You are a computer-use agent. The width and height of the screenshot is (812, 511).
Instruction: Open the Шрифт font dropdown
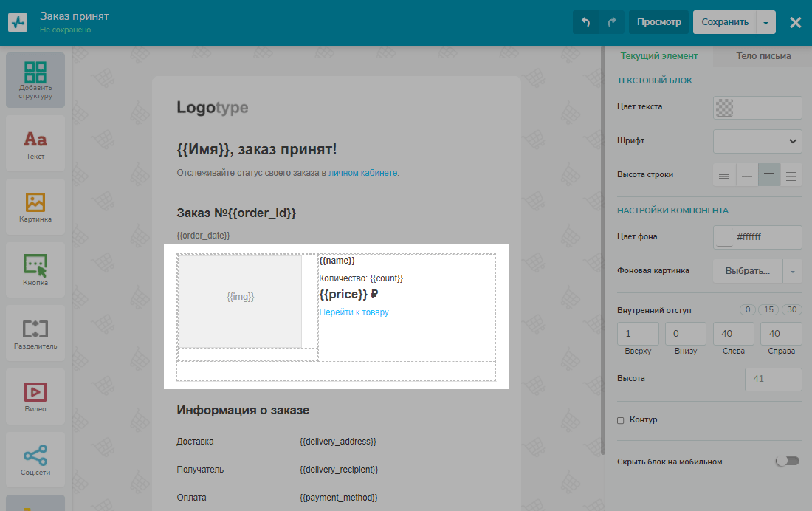click(x=757, y=141)
